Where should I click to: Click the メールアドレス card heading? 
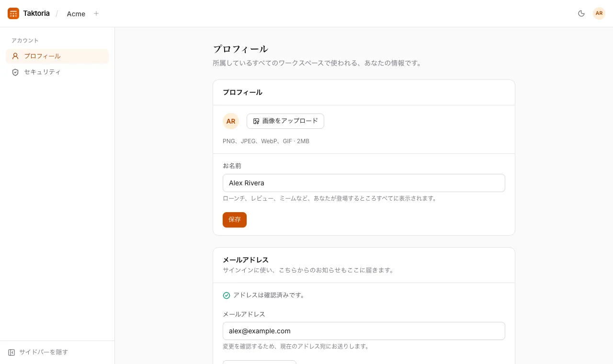(246, 260)
